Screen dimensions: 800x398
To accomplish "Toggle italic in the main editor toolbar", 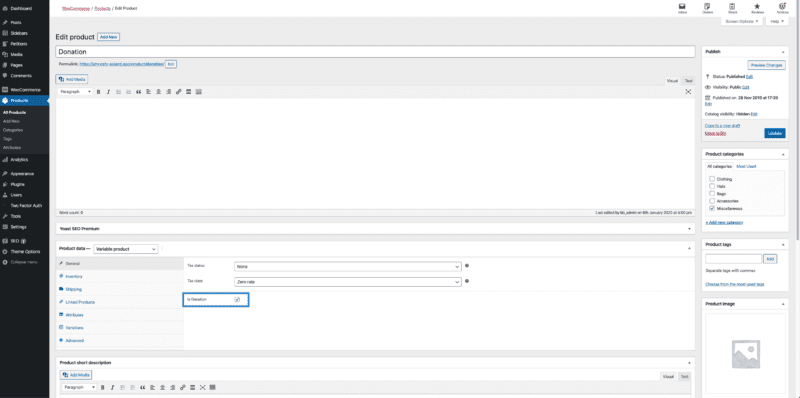I will [x=108, y=92].
